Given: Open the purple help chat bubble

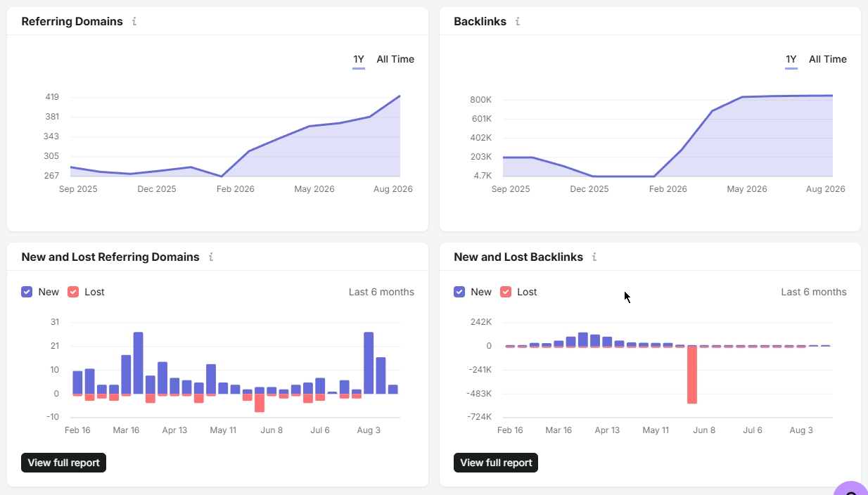Looking at the screenshot, I should (851, 489).
